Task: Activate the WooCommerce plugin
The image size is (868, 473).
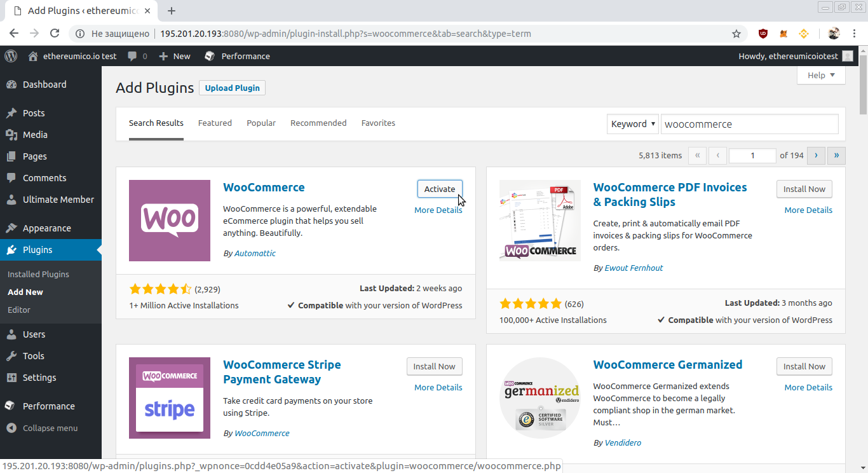Action: click(440, 189)
